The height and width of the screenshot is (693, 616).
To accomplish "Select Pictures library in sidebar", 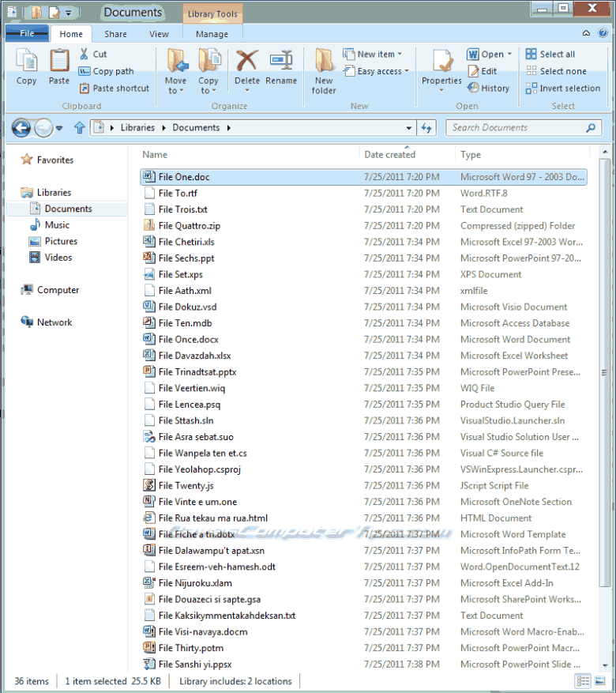I will [53, 241].
